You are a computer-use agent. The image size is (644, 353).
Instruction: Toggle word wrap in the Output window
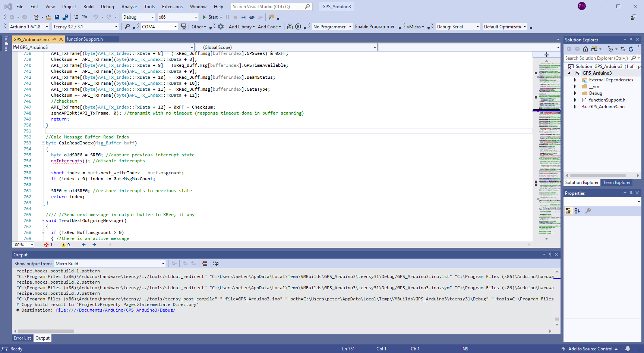tap(216, 263)
